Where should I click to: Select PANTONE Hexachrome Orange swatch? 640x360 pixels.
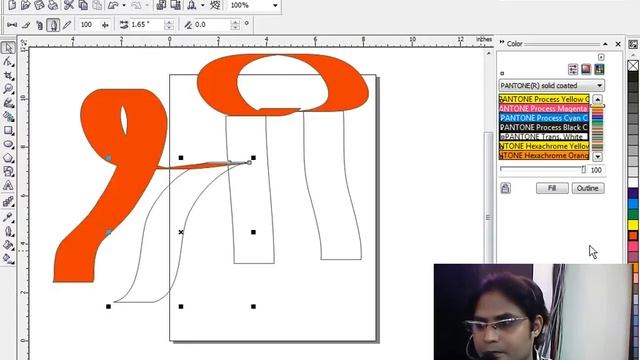coord(544,156)
